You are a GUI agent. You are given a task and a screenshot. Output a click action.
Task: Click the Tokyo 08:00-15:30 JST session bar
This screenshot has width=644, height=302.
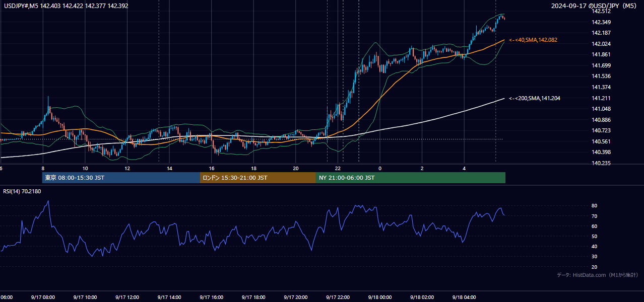coord(121,178)
